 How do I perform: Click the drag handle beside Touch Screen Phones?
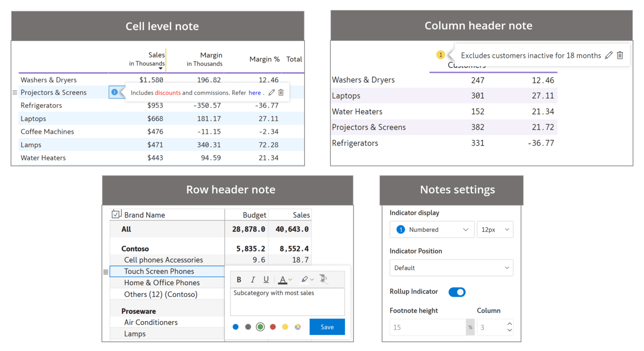pyautogui.click(x=105, y=271)
